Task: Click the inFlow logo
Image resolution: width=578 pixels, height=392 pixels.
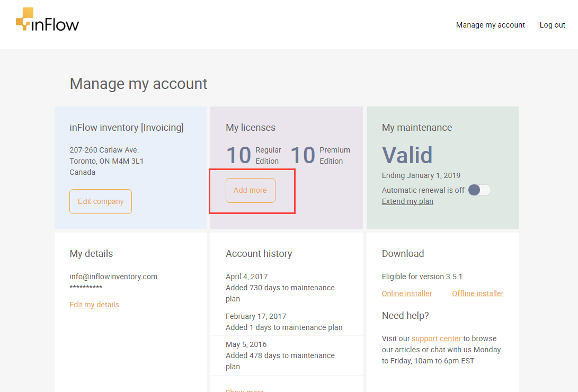Action: click(x=47, y=21)
